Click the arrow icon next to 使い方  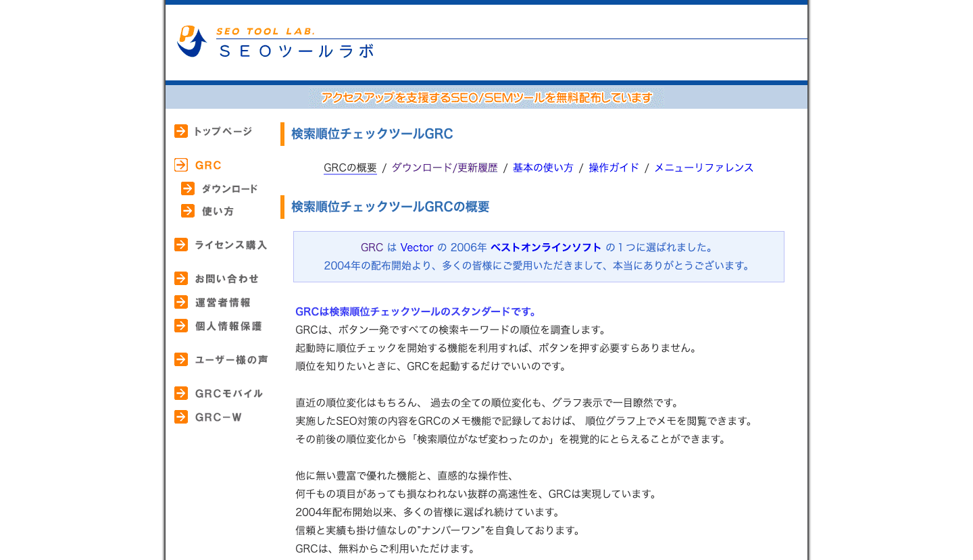point(187,211)
